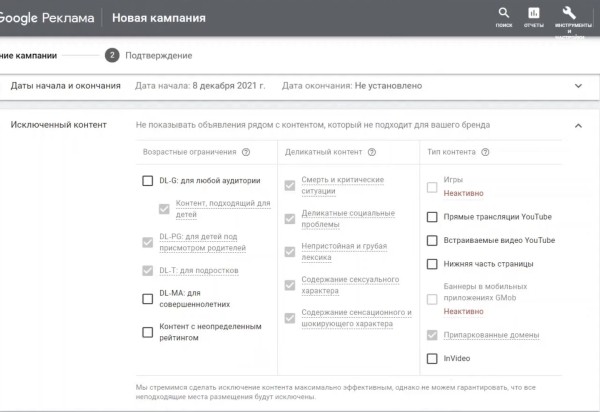
Task: Click Google Реклама logo text
Action: pyautogui.click(x=49, y=18)
